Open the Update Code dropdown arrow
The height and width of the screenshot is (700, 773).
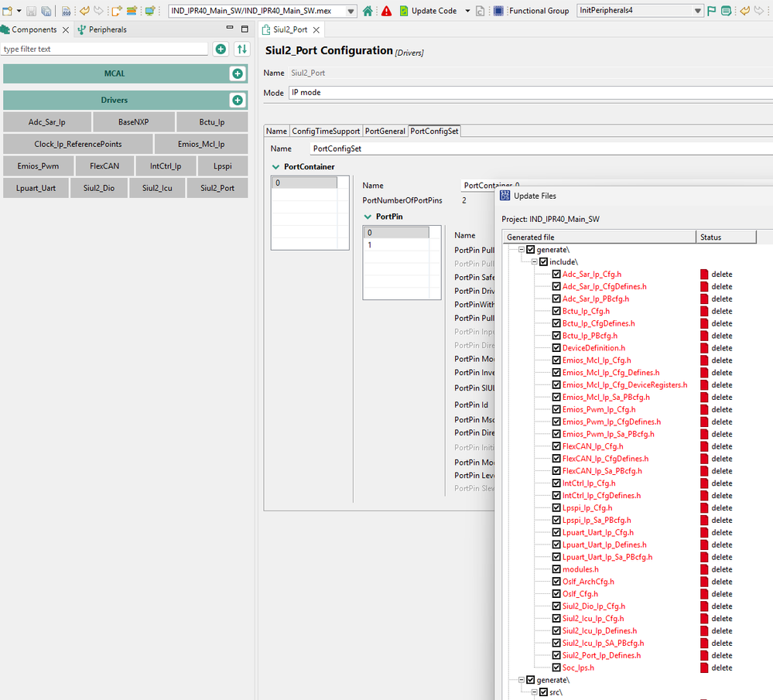[x=467, y=10]
